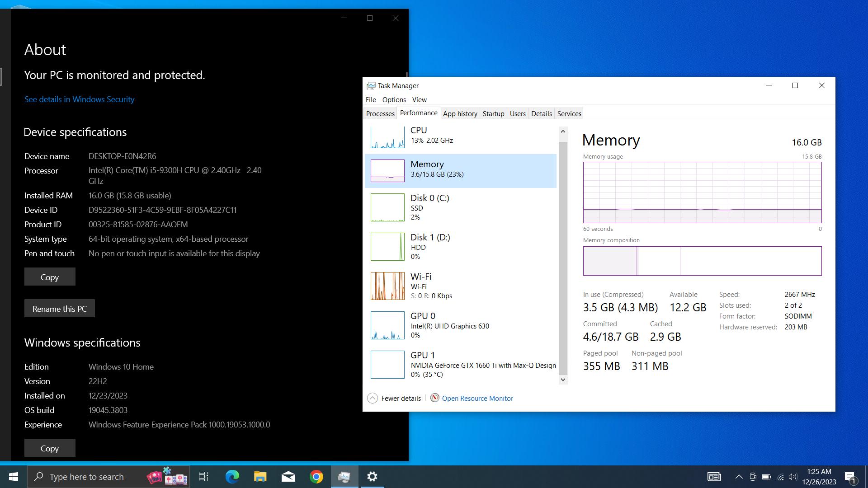Switch to the Processes tab
This screenshot has height=488, width=868.
tap(380, 113)
